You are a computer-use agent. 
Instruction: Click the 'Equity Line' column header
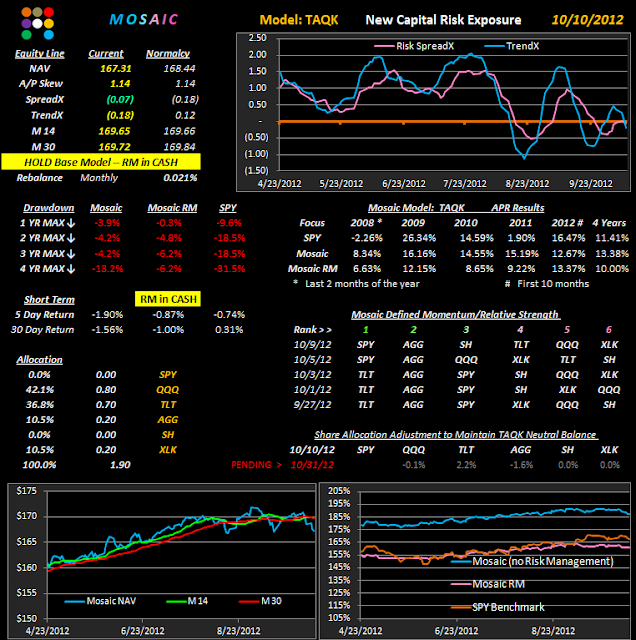[x=40, y=53]
